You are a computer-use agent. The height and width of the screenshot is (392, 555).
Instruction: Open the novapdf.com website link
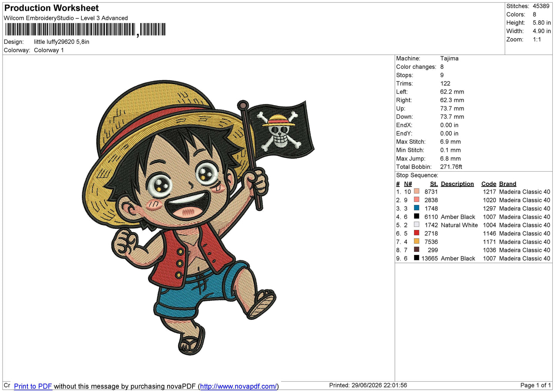[x=238, y=386]
